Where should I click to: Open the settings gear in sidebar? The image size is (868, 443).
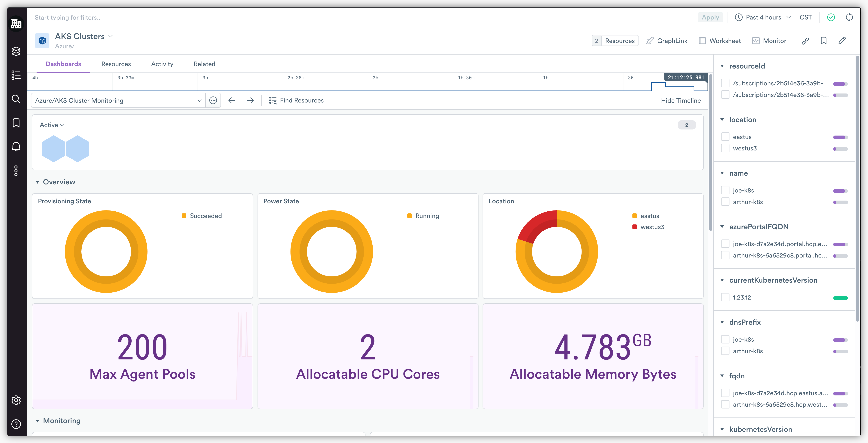16,400
